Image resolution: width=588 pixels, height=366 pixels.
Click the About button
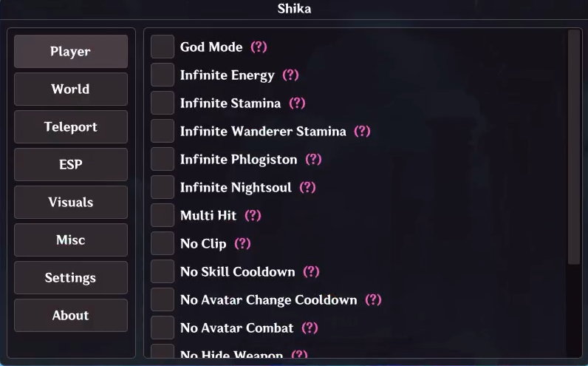click(71, 316)
